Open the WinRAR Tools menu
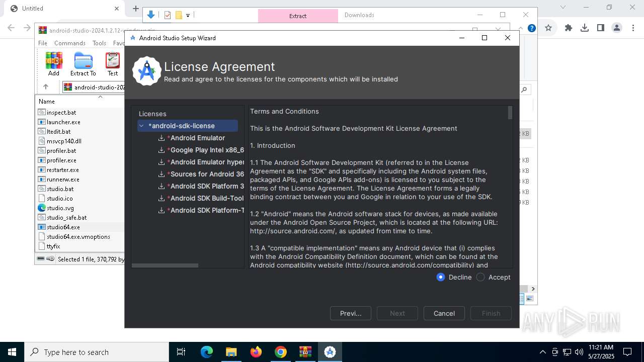Viewport: 644px width, 362px height. pyautogui.click(x=99, y=43)
